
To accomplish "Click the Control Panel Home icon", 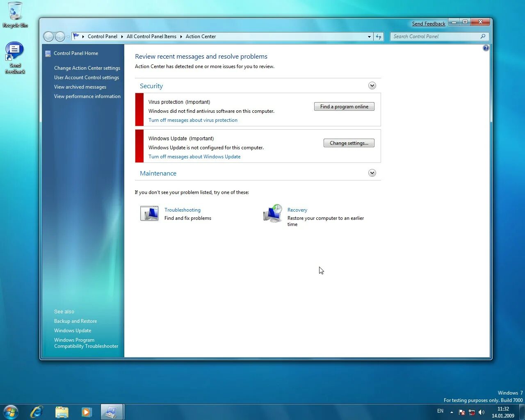I will pos(48,53).
